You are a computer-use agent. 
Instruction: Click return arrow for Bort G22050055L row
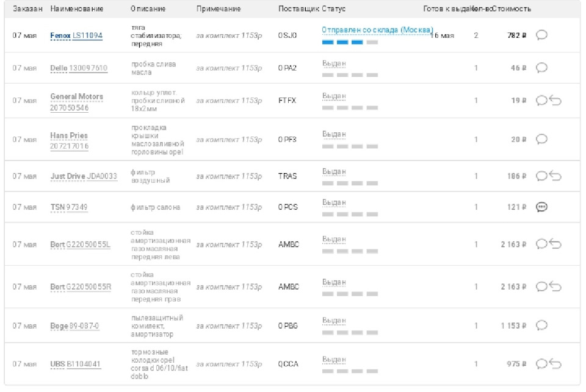click(555, 244)
